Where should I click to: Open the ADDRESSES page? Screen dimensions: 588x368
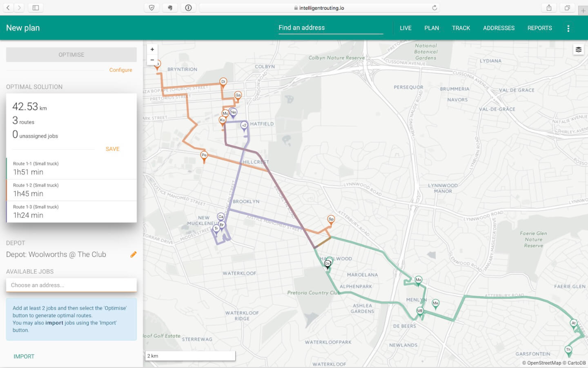click(498, 28)
